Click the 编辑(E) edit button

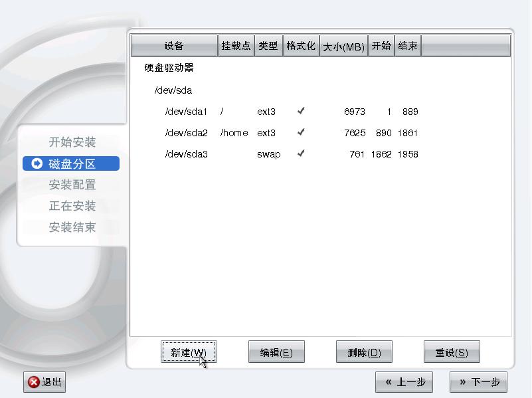[276, 352]
